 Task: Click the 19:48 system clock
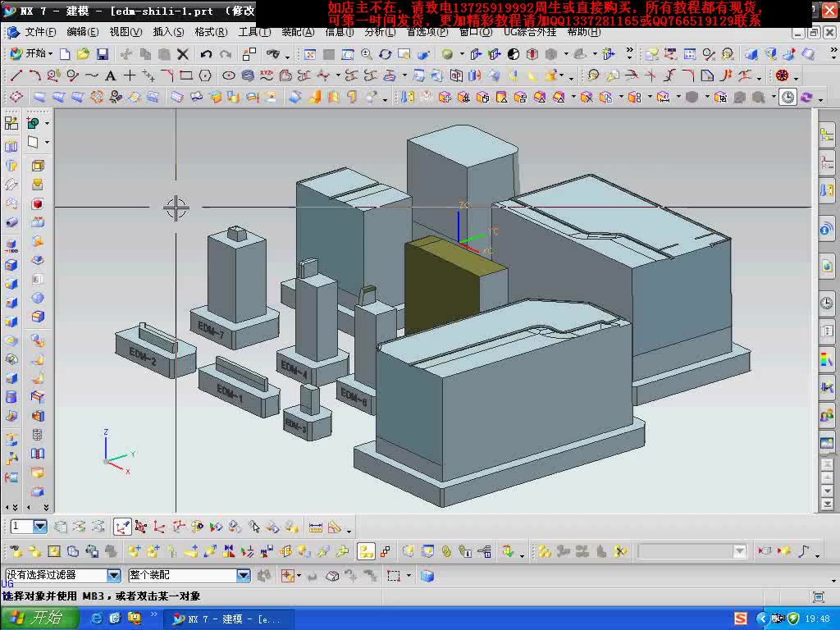817,619
